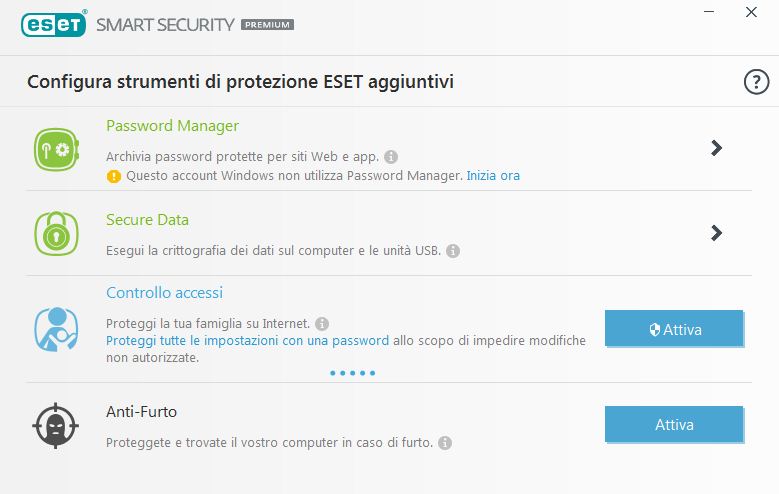Click info icon next to Password Manager description
Screen dimensions: 779x494
click(x=391, y=157)
